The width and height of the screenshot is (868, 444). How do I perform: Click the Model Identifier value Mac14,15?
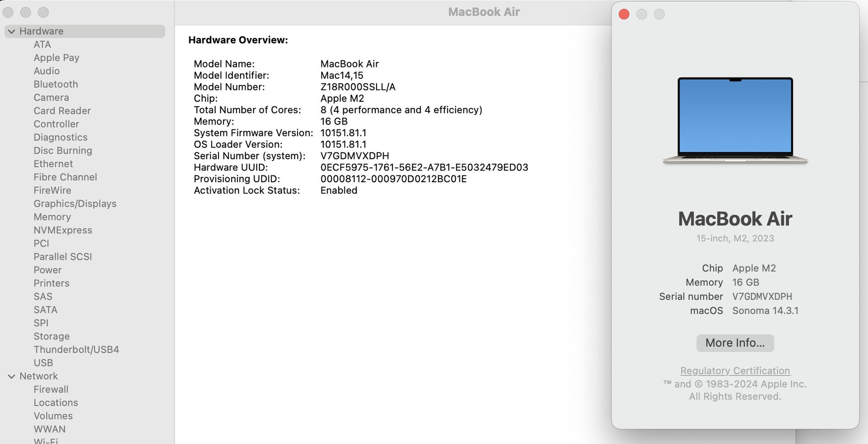pos(342,76)
